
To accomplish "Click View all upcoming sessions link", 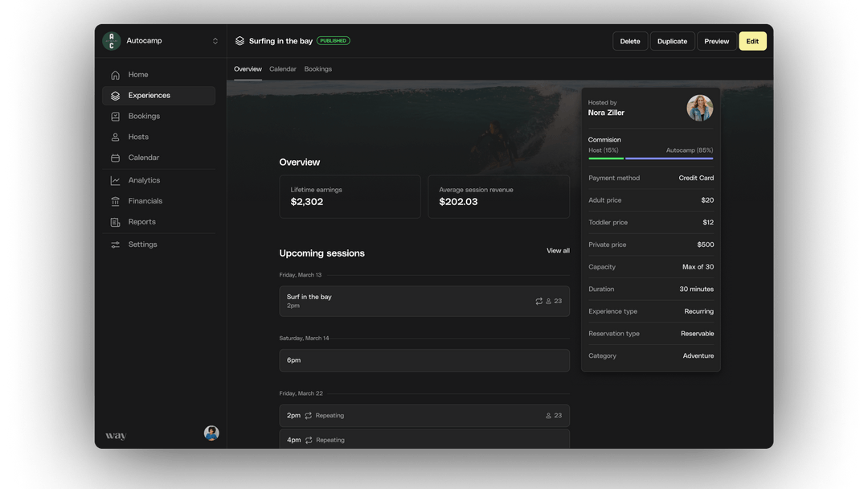I will 558,251.
